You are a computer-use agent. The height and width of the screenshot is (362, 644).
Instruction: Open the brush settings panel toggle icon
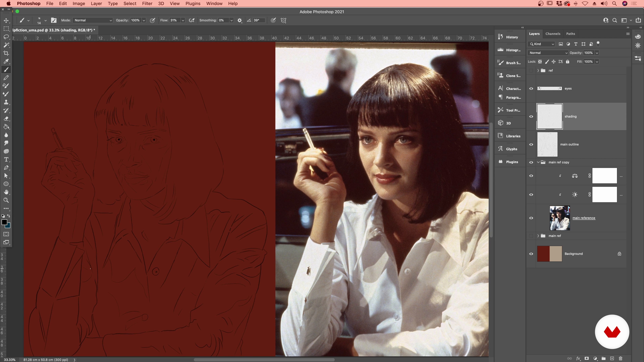click(x=54, y=20)
